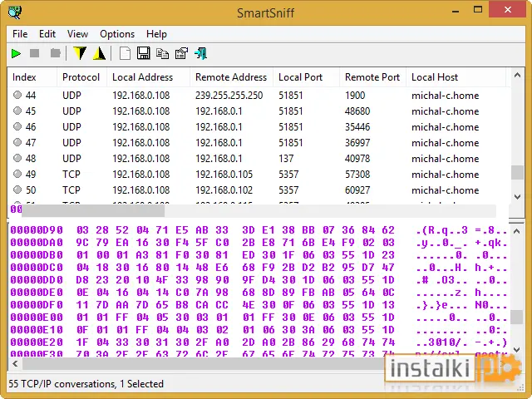The image size is (532, 399).
Task: Click conversation list vertical scrollbar thumb
Action: 517,172
